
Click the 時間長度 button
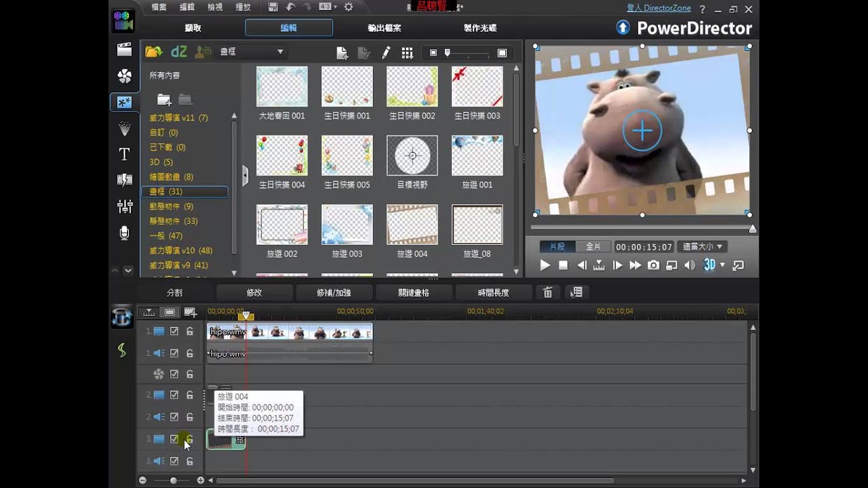click(x=494, y=293)
